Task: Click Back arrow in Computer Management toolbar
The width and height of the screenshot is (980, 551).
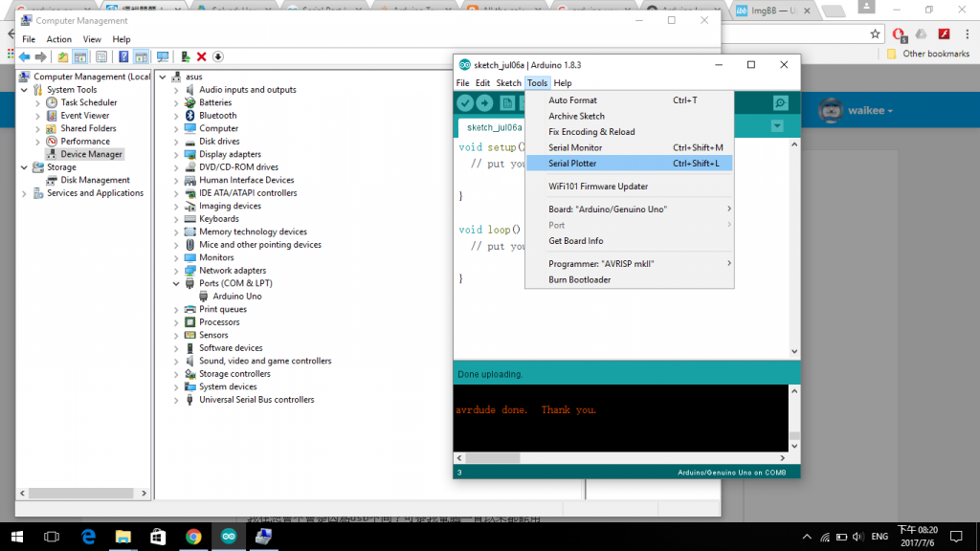Action: 24,56
